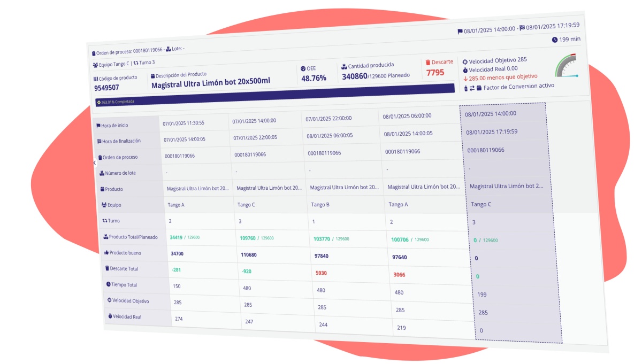Click the truncated Producto cell in Tango B column
This screenshot has width=642, height=364.
(344, 188)
